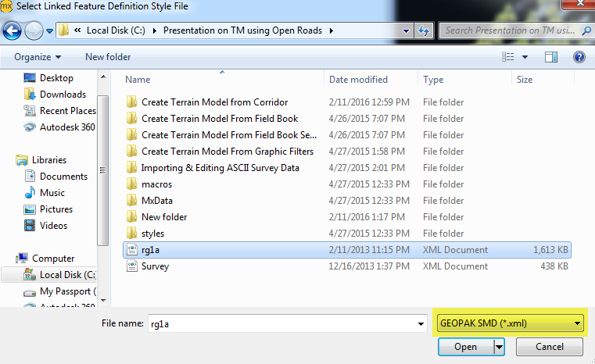Click the macros folder icon
The width and height of the screenshot is (595, 364).
tap(131, 184)
